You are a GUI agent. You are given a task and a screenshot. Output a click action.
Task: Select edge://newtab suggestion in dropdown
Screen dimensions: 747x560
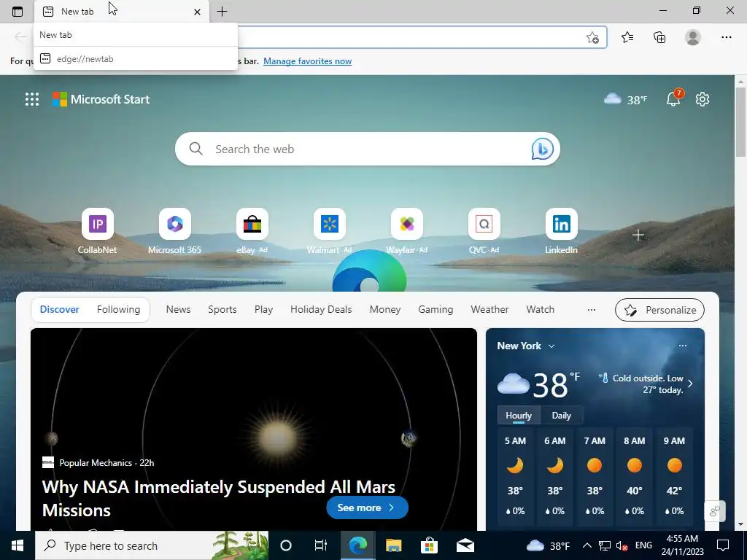click(136, 58)
